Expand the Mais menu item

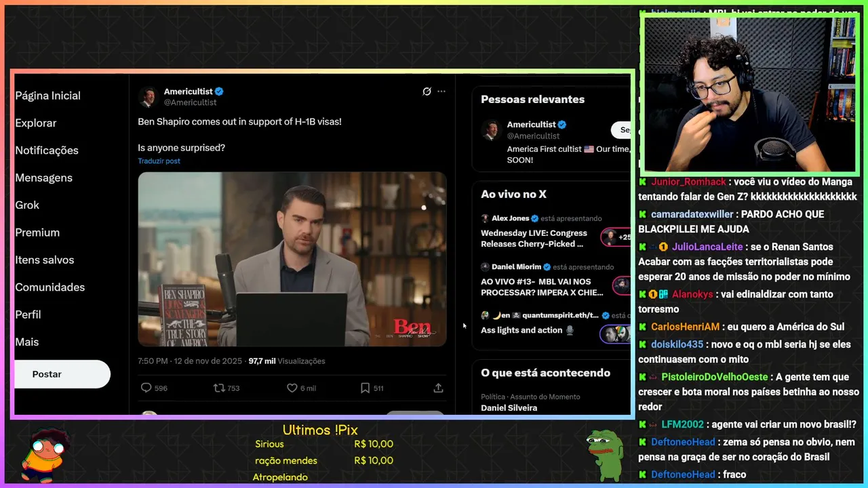(x=27, y=342)
